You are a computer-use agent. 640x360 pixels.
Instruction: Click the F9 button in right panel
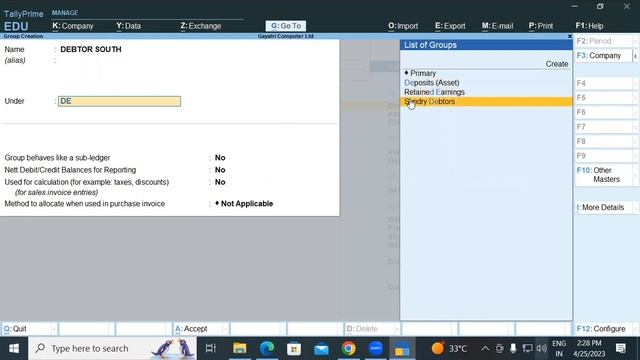[605, 156]
